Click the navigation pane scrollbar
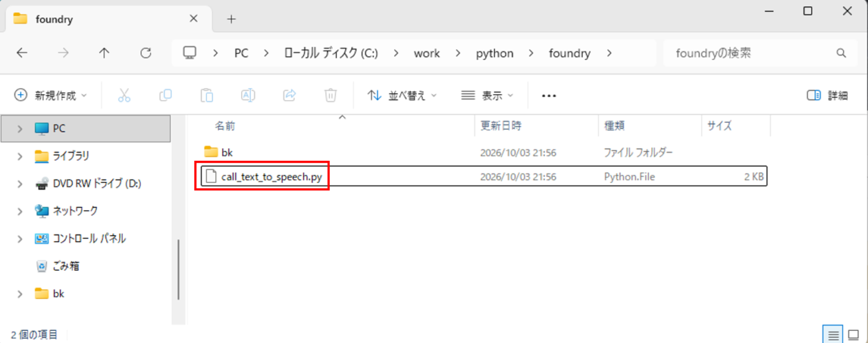This screenshot has width=868, height=343. pyautogui.click(x=178, y=269)
